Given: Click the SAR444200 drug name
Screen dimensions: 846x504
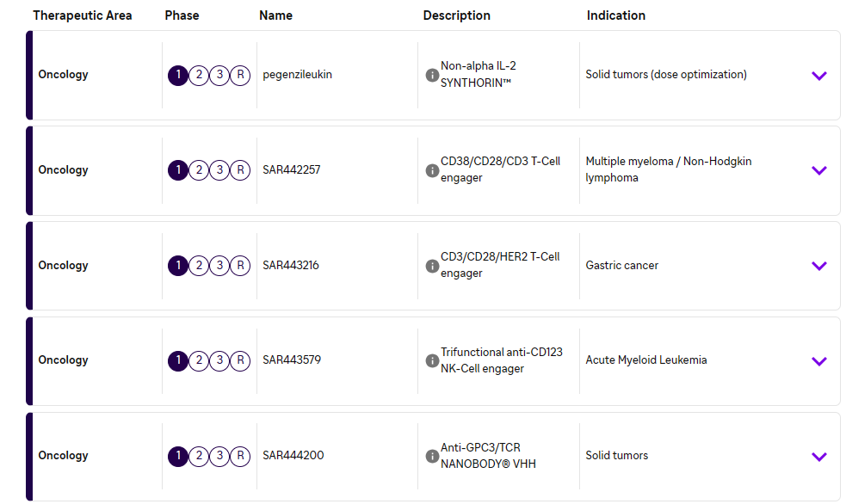Looking at the screenshot, I should click(x=293, y=456).
